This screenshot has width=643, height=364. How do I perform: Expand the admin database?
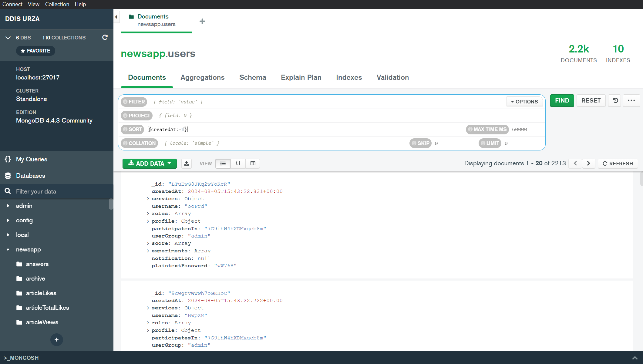click(x=8, y=206)
